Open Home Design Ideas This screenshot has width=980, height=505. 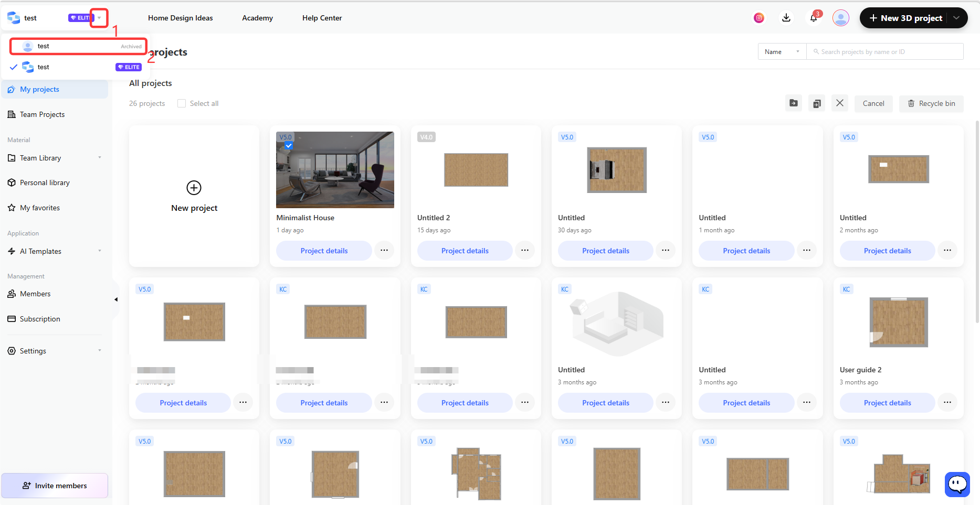click(181, 18)
